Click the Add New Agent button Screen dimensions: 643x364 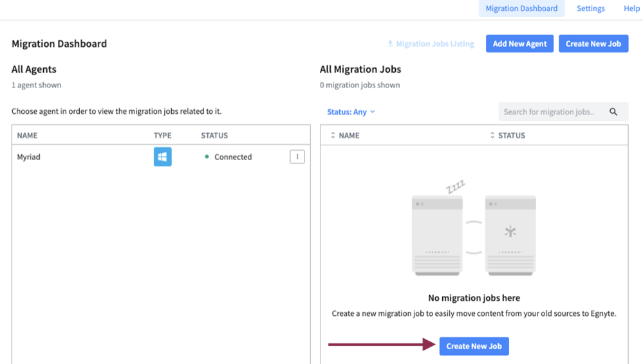(519, 44)
